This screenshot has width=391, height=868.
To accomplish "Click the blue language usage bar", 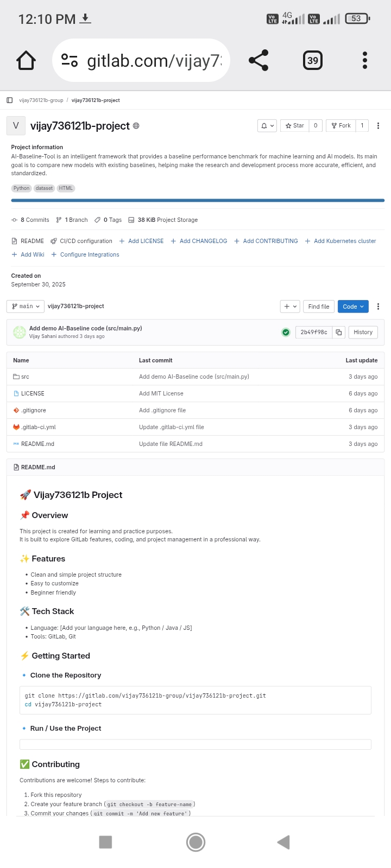I will tap(198, 201).
